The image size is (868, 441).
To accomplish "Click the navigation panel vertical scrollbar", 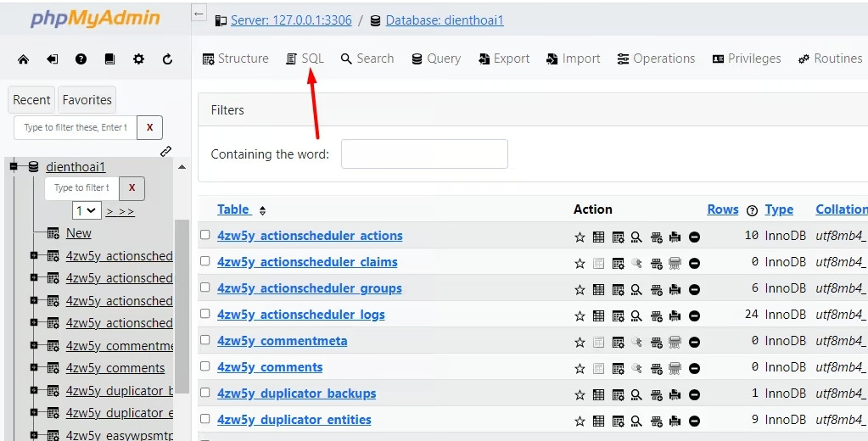I will 182,306.
